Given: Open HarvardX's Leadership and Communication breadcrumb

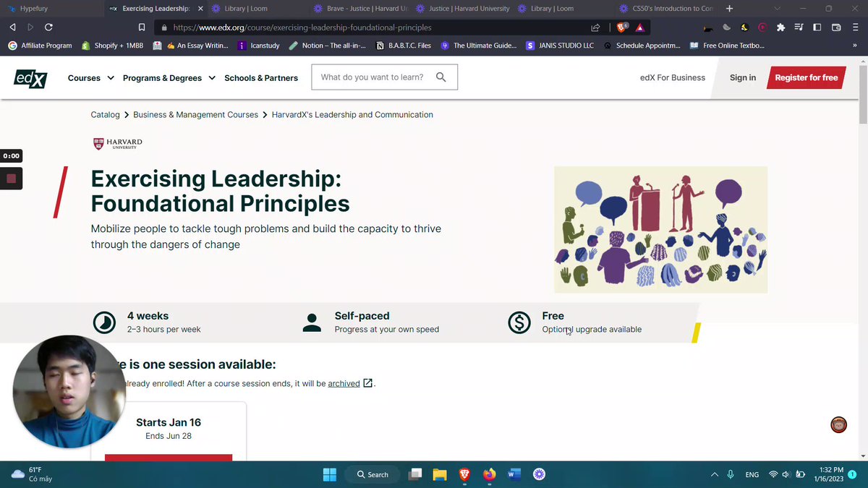Looking at the screenshot, I should 352,114.
